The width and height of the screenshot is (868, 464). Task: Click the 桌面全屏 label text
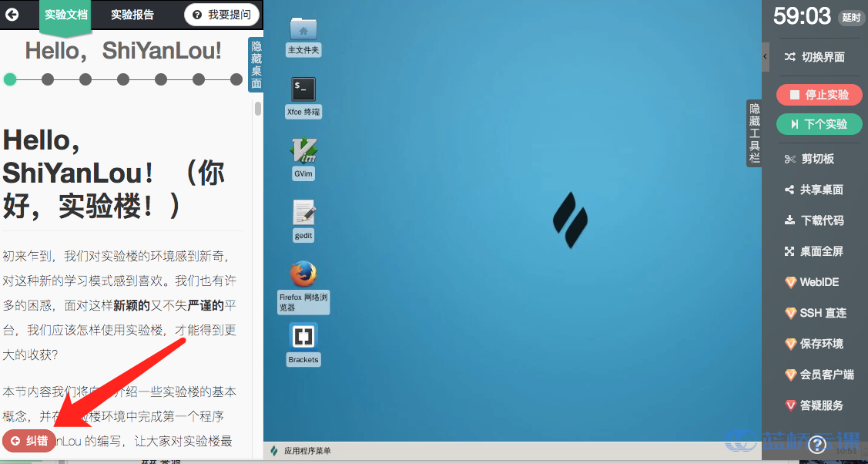[x=822, y=251]
